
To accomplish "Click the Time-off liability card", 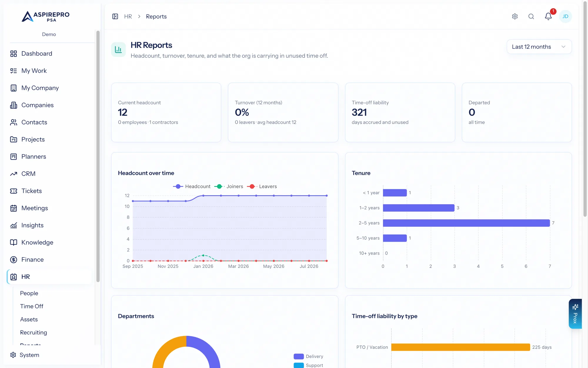I will pos(400,112).
